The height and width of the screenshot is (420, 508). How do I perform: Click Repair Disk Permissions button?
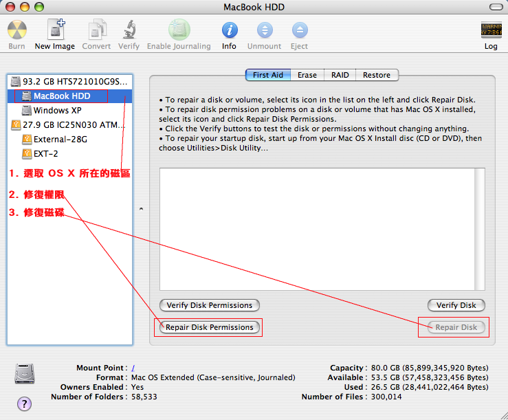pos(210,327)
